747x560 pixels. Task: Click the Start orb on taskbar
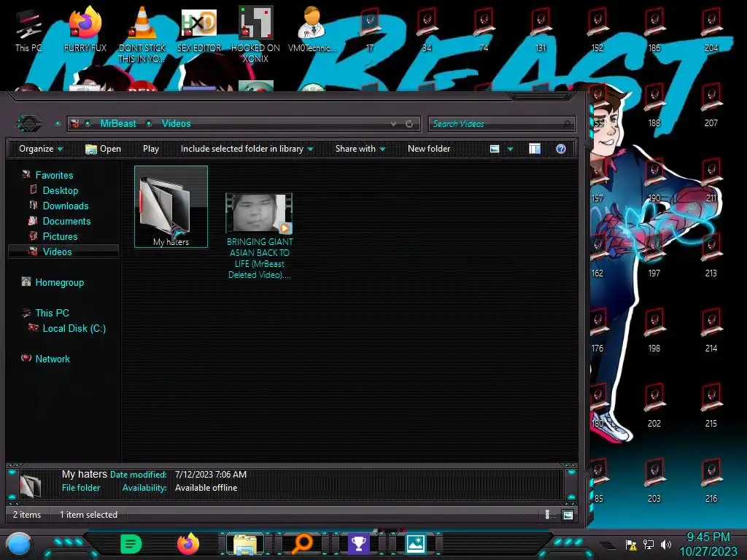click(x=20, y=544)
